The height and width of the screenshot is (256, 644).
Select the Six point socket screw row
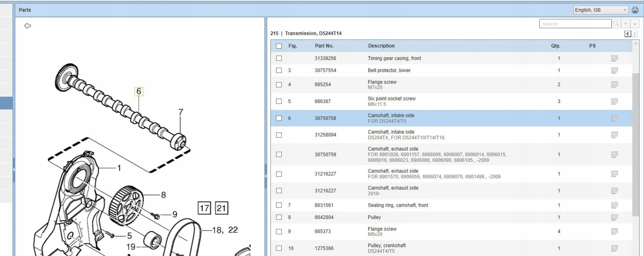click(x=451, y=101)
